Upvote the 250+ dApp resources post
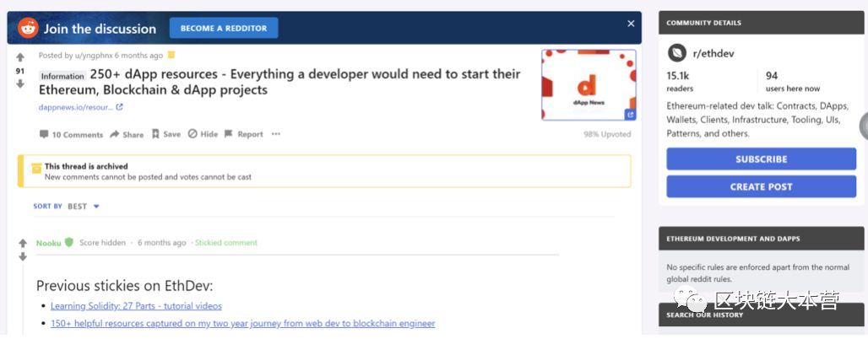The height and width of the screenshot is (339, 868). (20, 57)
